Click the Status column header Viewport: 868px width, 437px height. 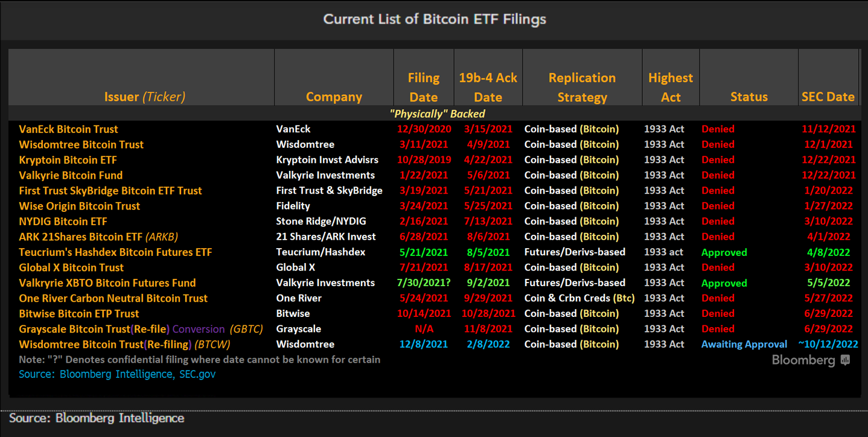pos(749,97)
